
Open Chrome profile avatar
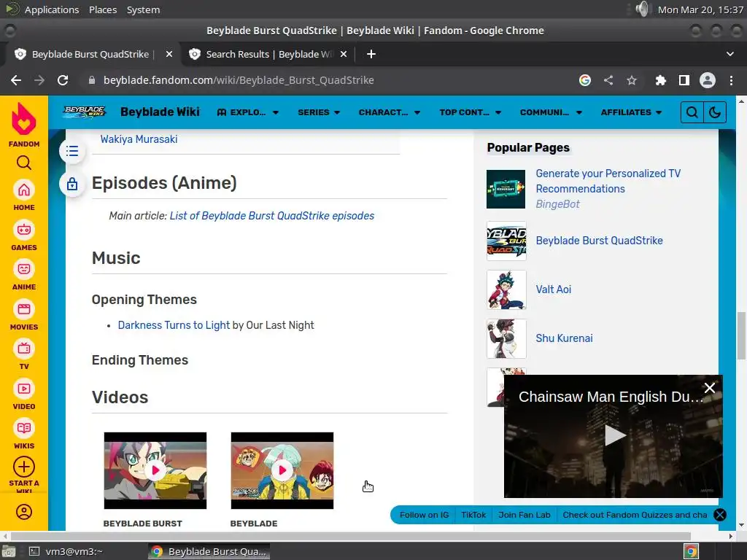708,80
